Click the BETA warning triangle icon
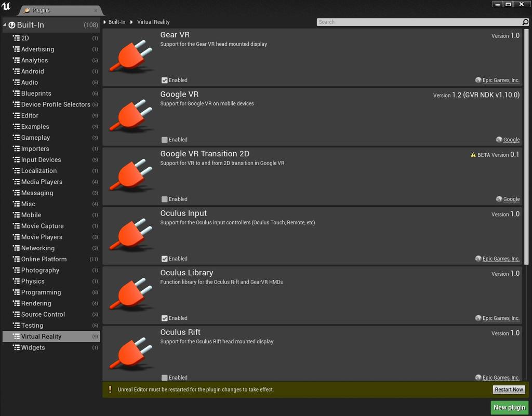Screen dimensions: 532x416 473,155
